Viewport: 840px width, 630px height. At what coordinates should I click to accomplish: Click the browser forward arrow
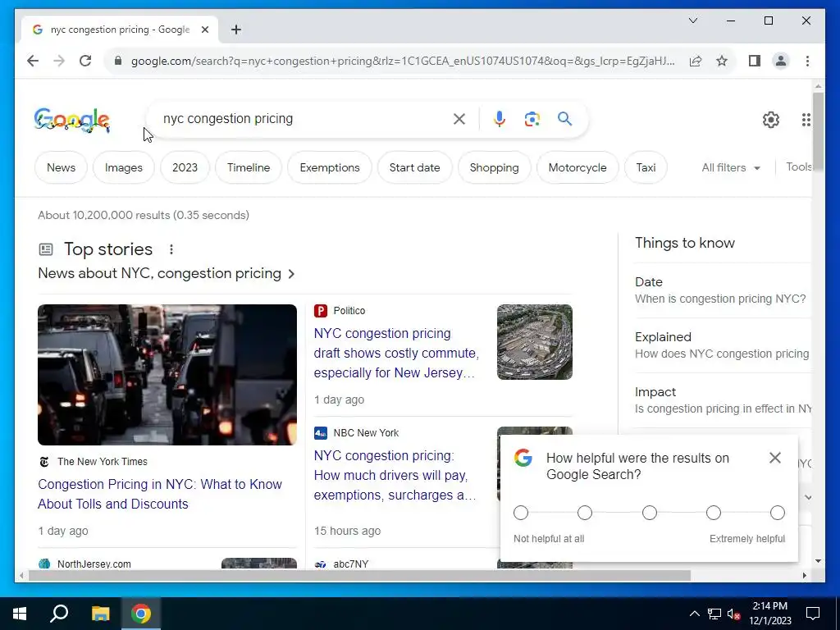click(59, 61)
